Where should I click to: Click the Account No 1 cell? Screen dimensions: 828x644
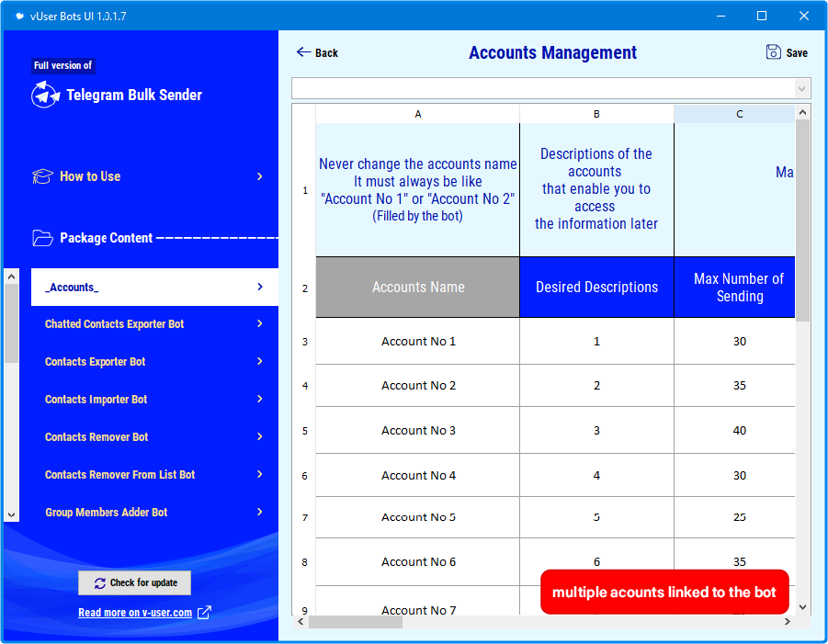tap(418, 342)
